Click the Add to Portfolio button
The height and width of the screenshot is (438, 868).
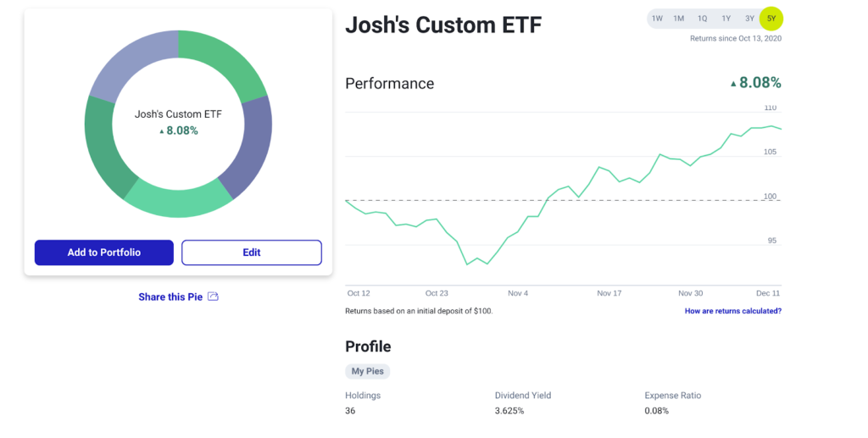pyautogui.click(x=104, y=252)
